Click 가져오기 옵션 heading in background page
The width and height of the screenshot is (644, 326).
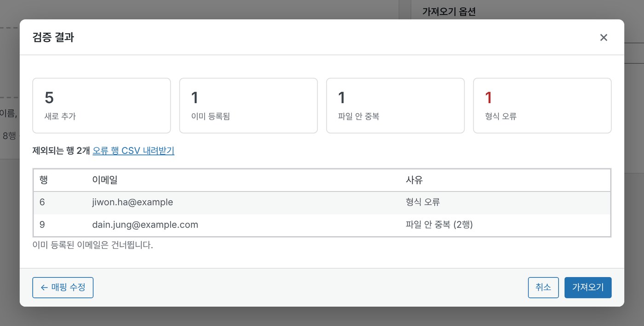coord(449,12)
